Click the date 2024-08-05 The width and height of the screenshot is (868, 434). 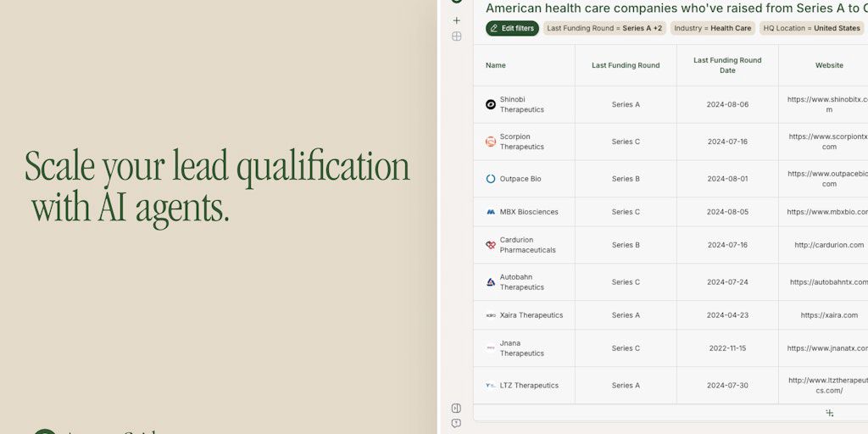click(727, 212)
